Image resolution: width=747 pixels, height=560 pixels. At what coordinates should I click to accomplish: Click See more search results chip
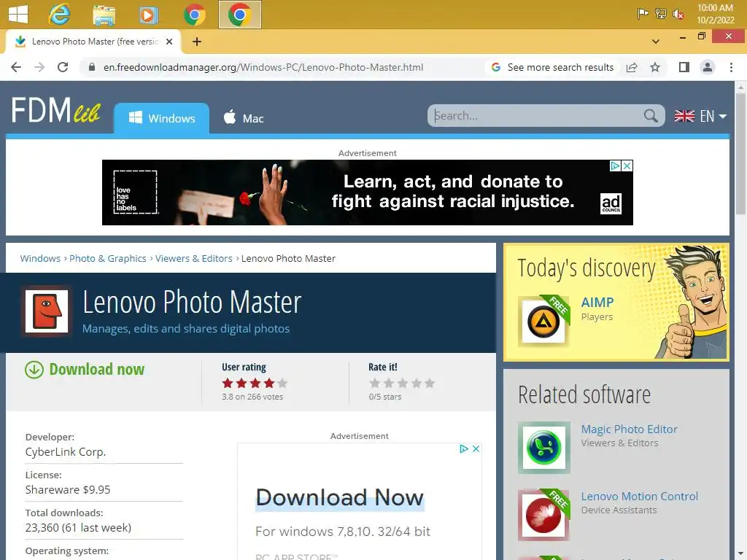coord(553,67)
